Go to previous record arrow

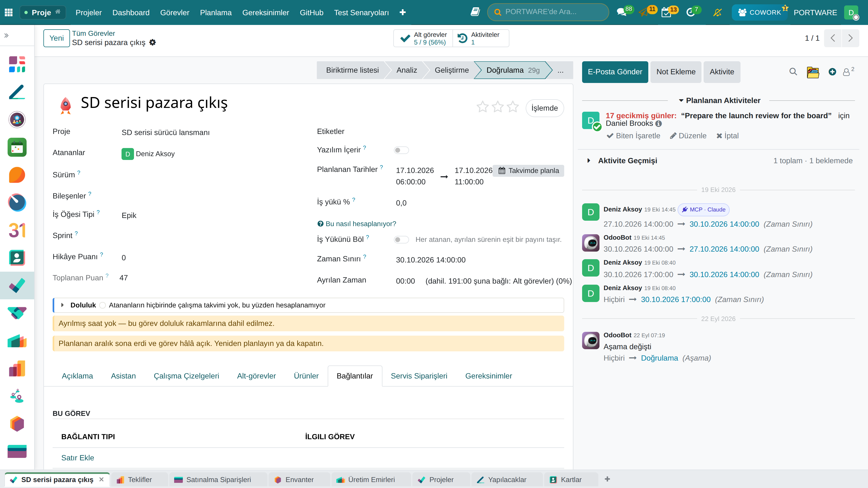coord(833,38)
